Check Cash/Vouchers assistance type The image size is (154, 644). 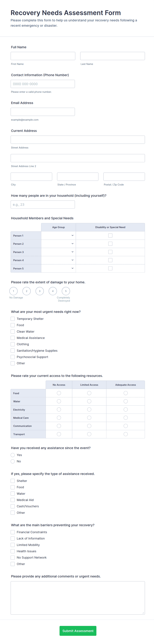tap(13, 506)
